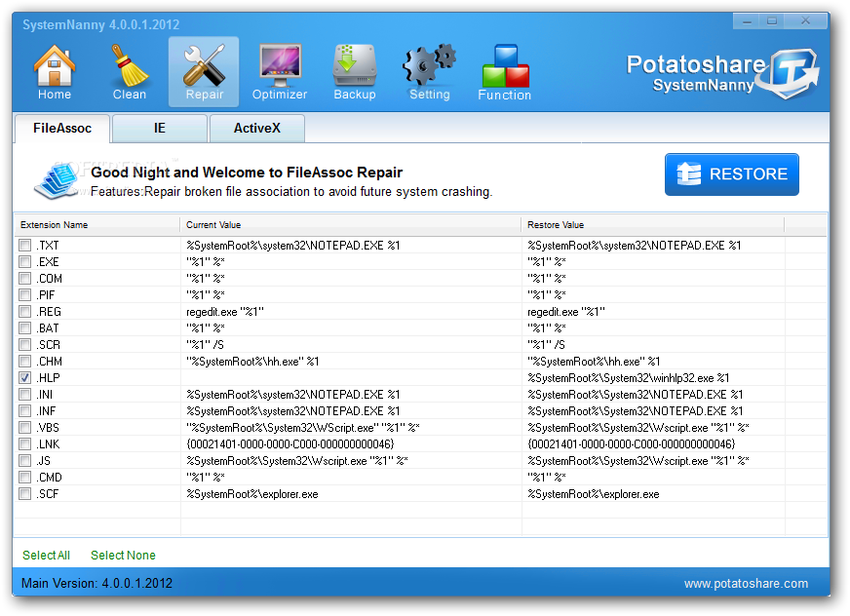
Task: Check the .INF extension checkbox
Action: pos(25,410)
